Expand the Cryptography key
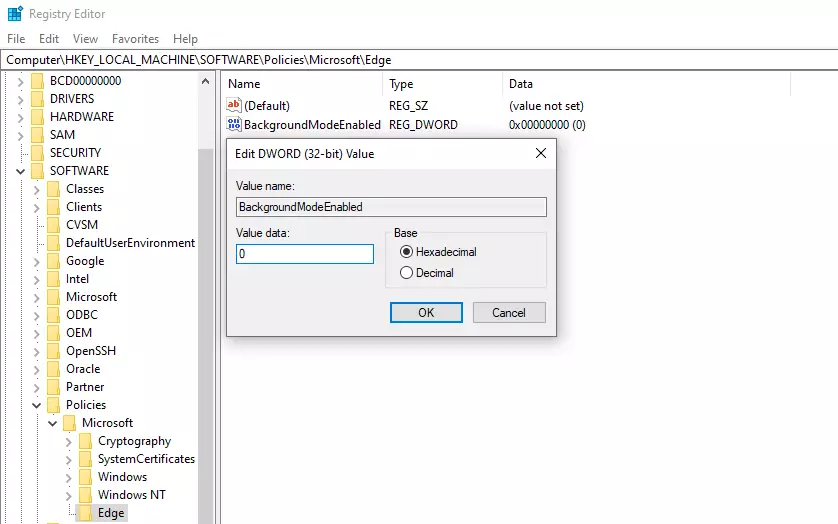Image resolution: width=838 pixels, height=524 pixels. (x=68, y=442)
